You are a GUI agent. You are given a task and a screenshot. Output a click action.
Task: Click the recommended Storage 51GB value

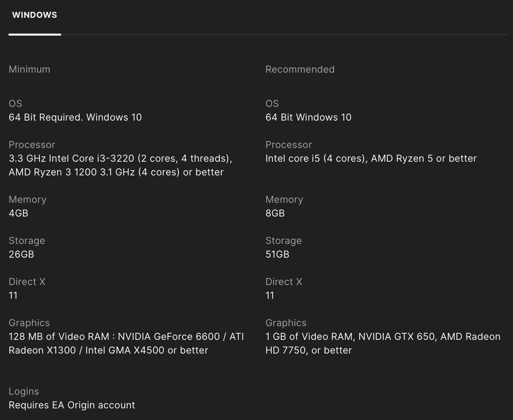coord(277,254)
